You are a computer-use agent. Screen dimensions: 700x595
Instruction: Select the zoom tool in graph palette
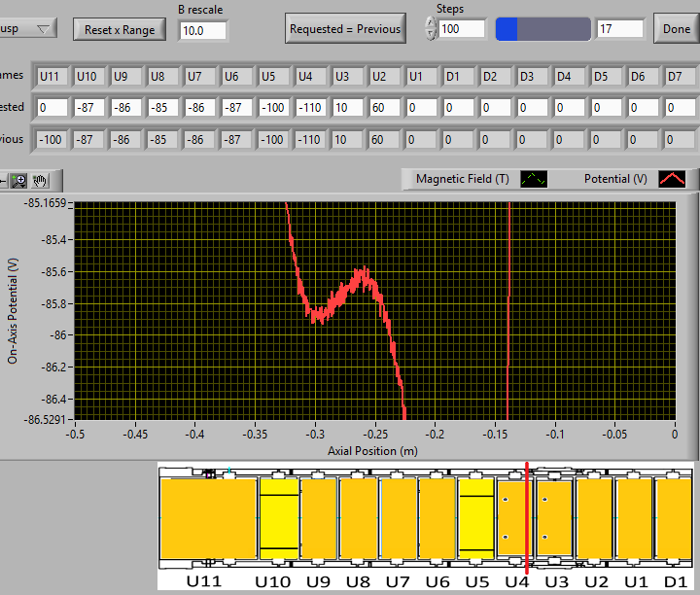pyautogui.click(x=20, y=180)
